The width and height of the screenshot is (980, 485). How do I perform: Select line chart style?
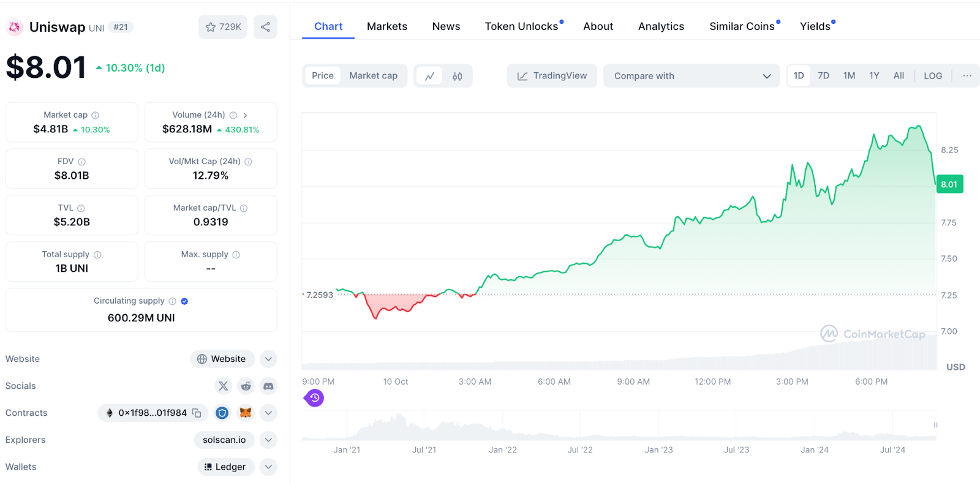click(x=429, y=76)
